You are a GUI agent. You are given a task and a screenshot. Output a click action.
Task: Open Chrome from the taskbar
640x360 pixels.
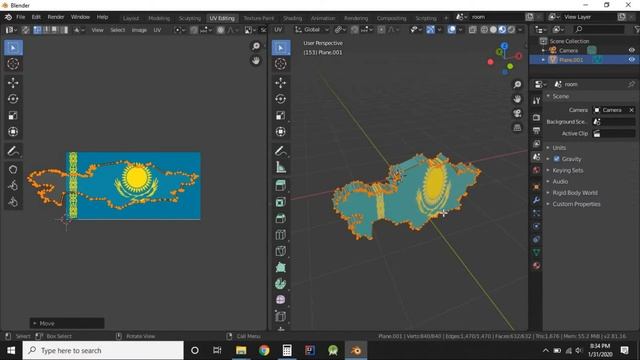(264, 350)
